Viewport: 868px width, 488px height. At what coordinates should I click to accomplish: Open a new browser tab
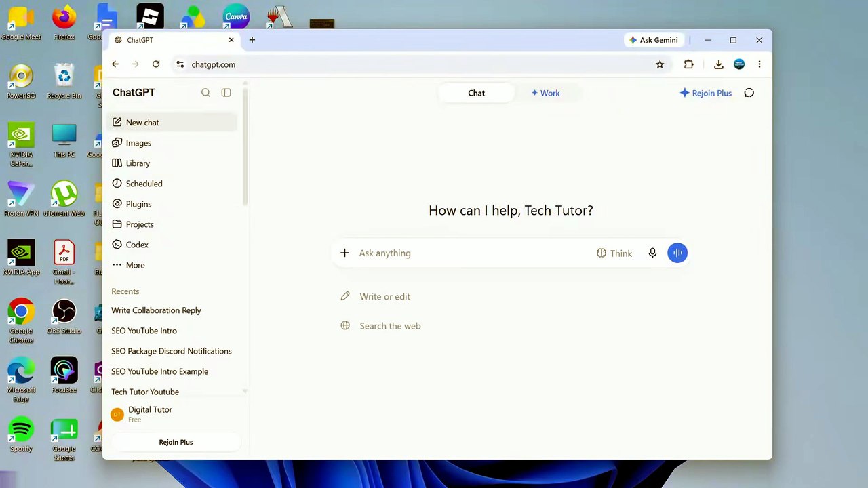252,40
